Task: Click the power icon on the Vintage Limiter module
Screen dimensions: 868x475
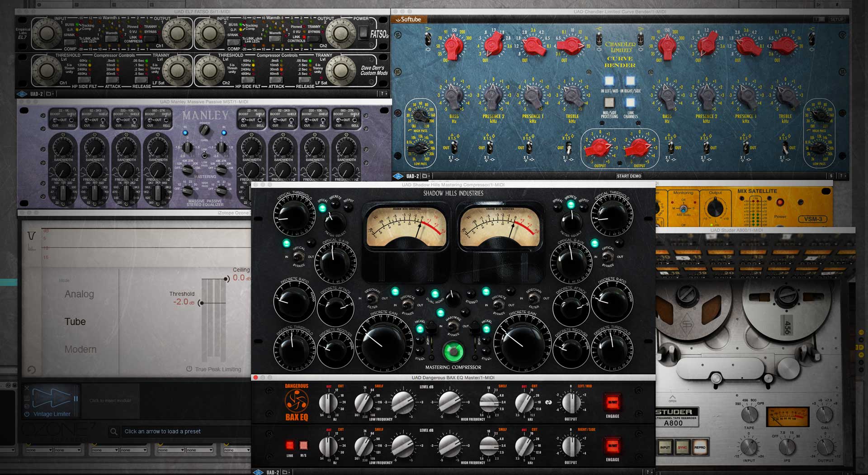Action: [x=26, y=414]
